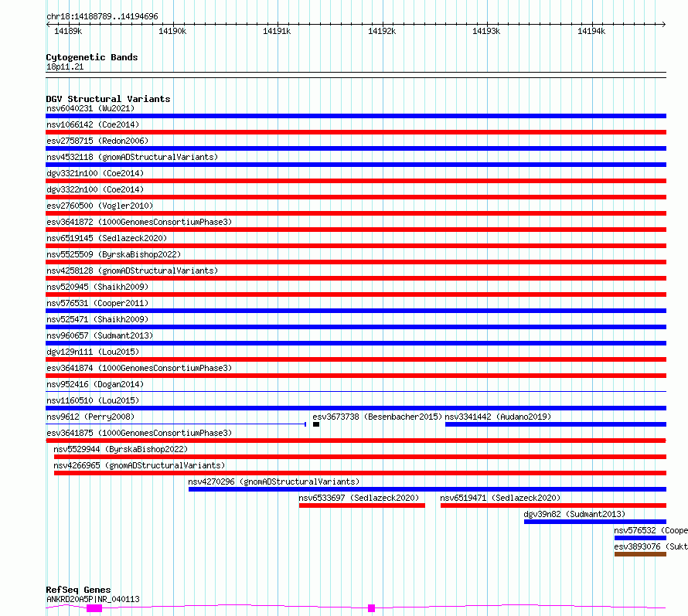
Task: Click esv3641875 1000GenomesConsortiumPhase3 label
Action: pyautogui.click(x=139, y=433)
